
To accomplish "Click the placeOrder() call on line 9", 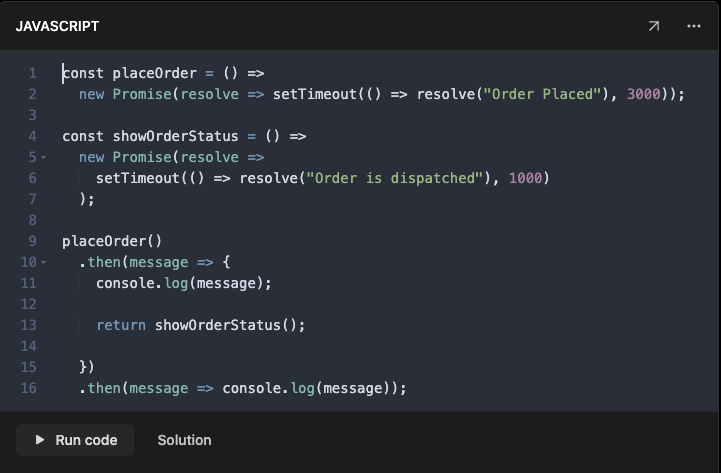I will [112, 241].
